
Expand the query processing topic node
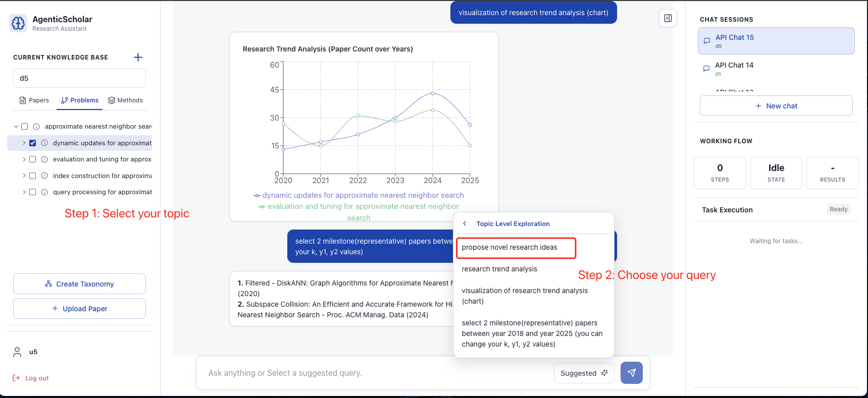24,192
